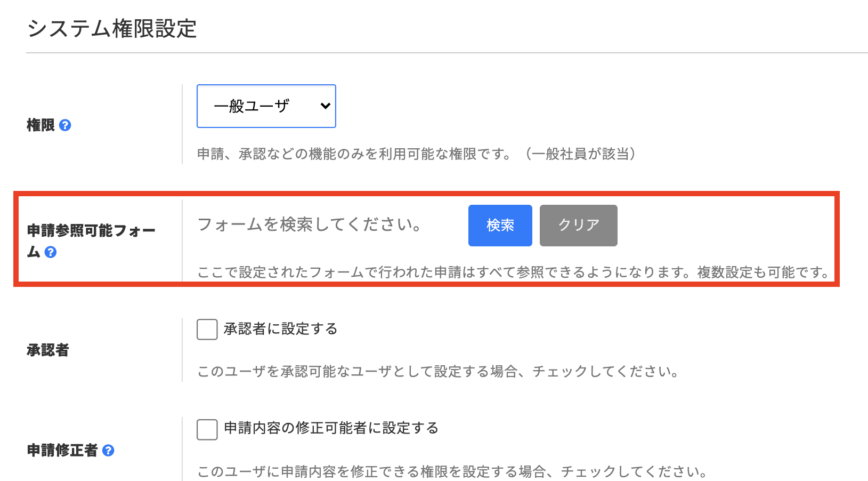
Task: Click the 申請修正者 row label text
Action: pyautogui.click(x=62, y=451)
